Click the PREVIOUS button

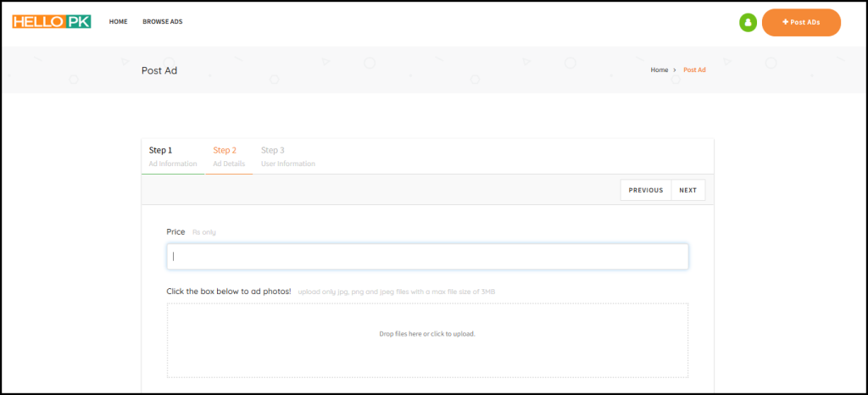pos(645,190)
